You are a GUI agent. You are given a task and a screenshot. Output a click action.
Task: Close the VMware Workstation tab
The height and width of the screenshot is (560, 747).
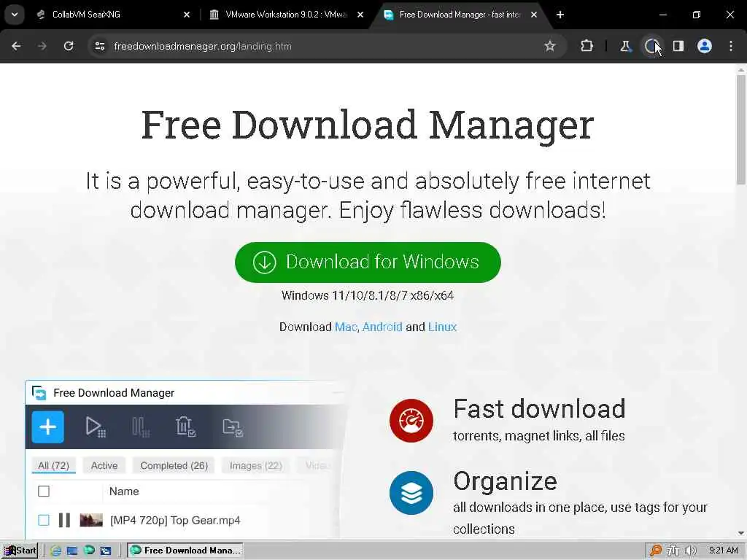[360, 15]
